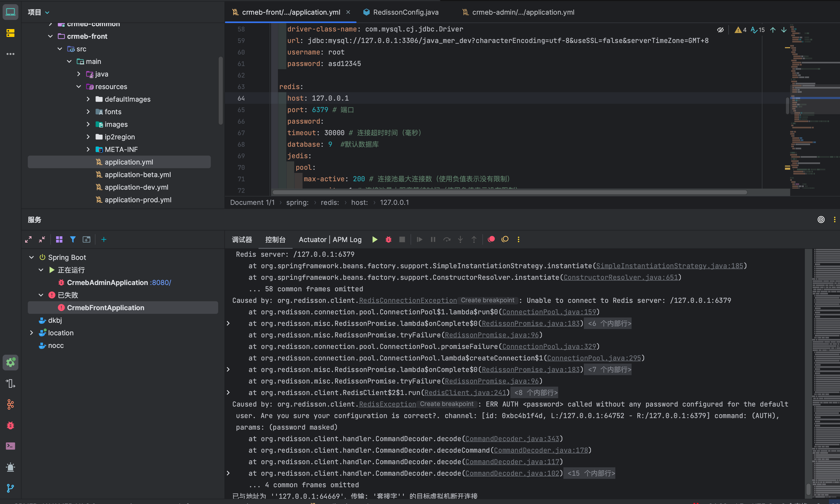Open the SimpleInstantiationStrategy.java:185 link
This screenshot has height=504, width=840.
click(669, 266)
